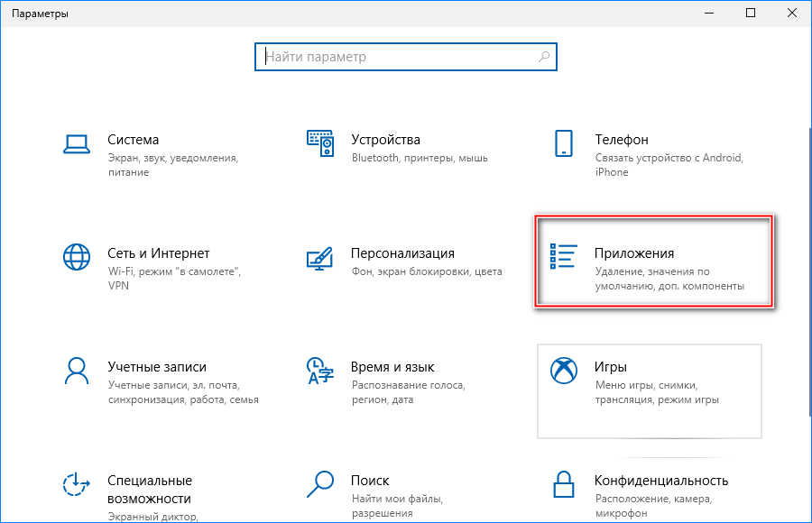812x523 pixels.
Task: Click the Игры Xbox icon
Action: (x=564, y=370)
